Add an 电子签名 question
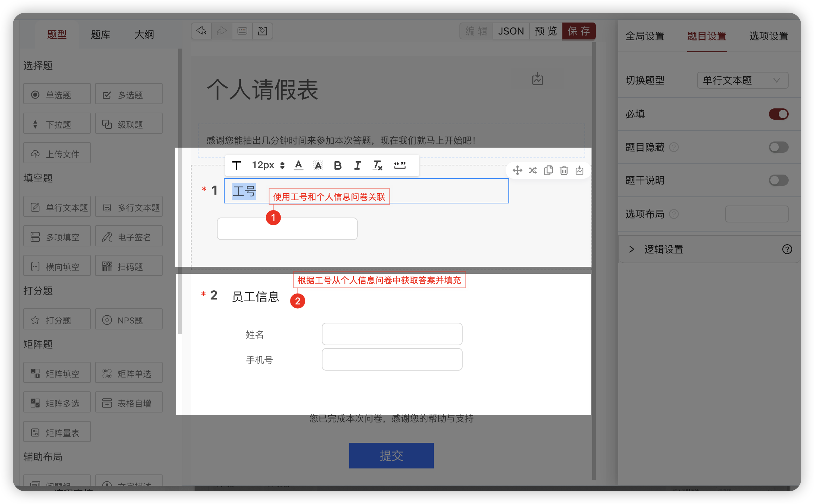The height and width of the screenshot is (504, 814). click(129, 236)
